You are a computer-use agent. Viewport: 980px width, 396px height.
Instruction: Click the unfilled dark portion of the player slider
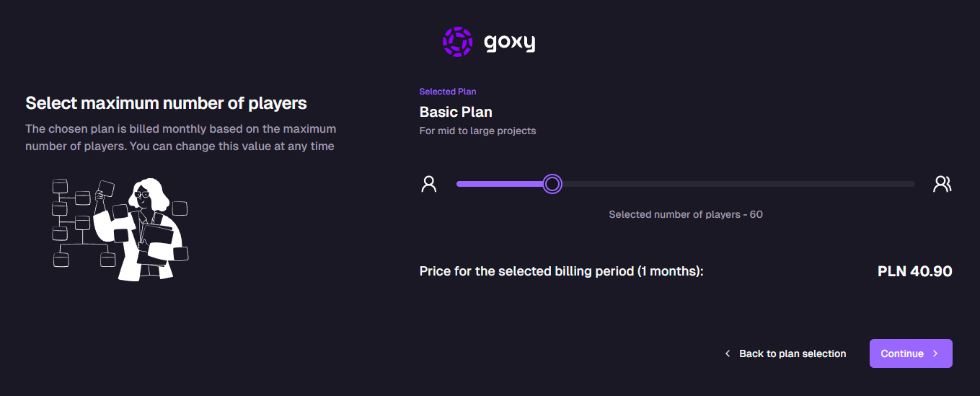[x=736, y=184]
